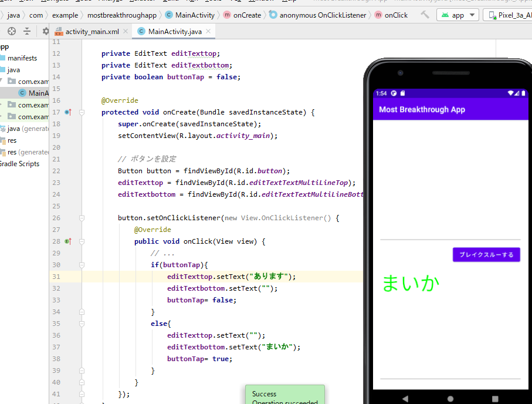Close the MainActivity.java tab
The width and height of the screenshot is (532, 404).
(x=208, y=31)
